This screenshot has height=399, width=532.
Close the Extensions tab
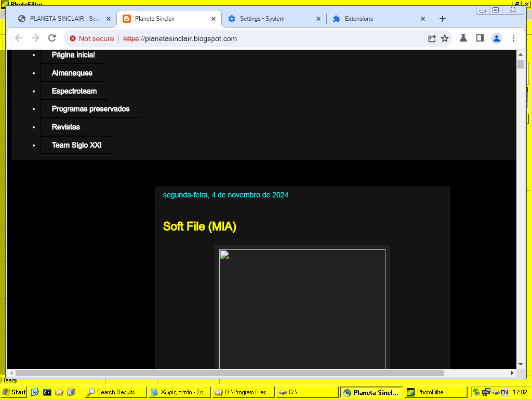(x=423, y=19)
